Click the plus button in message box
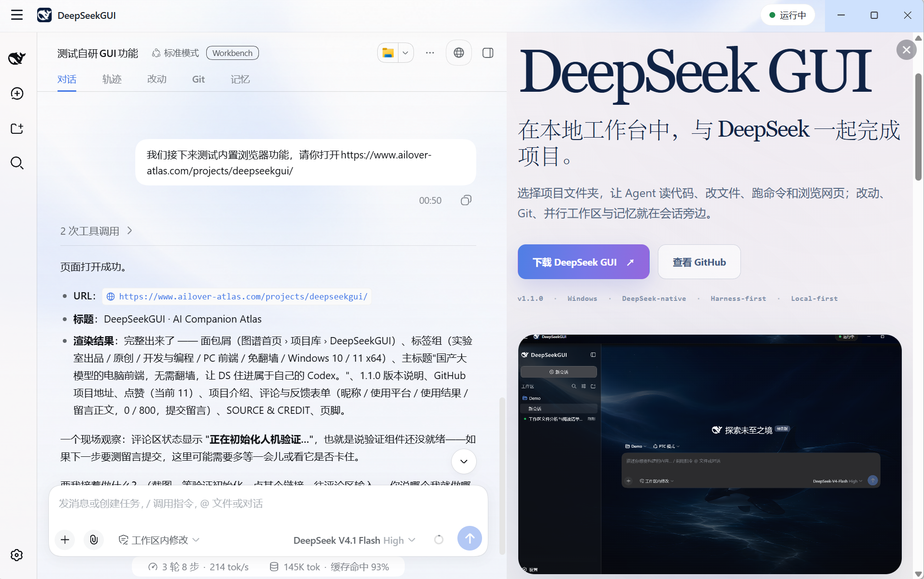This screenshot has width=924, height=579. pyautogui.click(x=65, y=539)
